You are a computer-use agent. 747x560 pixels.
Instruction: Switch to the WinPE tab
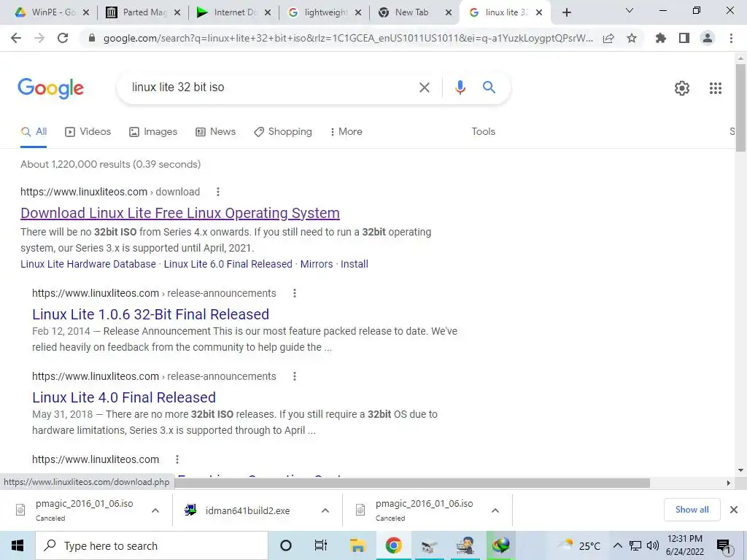point(53,12)
